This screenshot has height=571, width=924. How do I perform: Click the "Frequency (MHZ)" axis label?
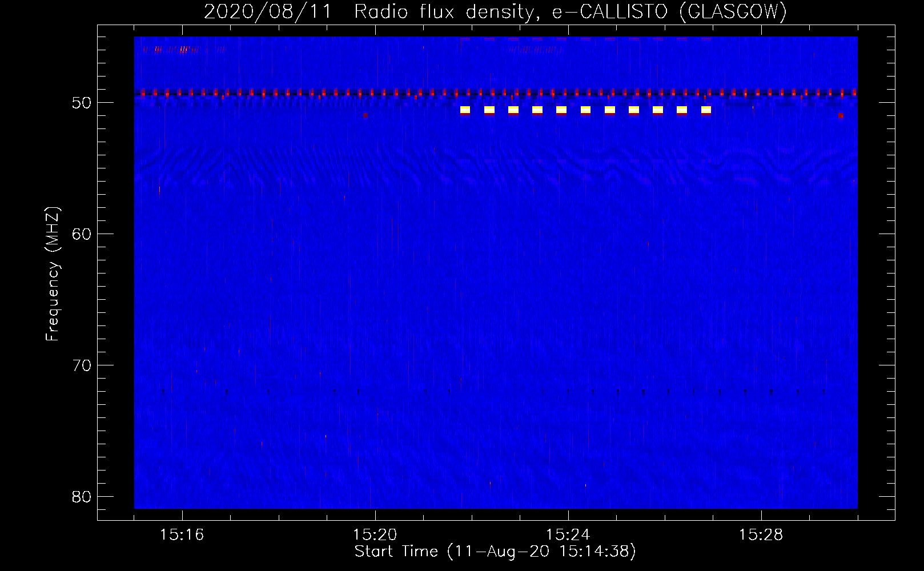coord(52,274)
